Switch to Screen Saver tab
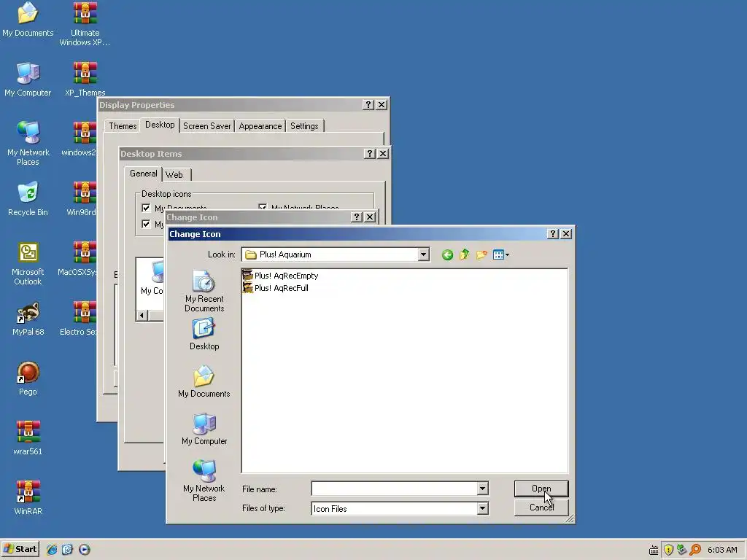The image size is (747, 560). [x=206, y=126]
